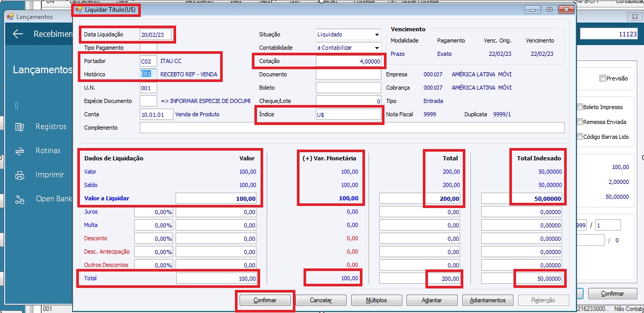Screen dimensions: 644x313
Task: Click the Juros value field
Action: coord(217,212)
